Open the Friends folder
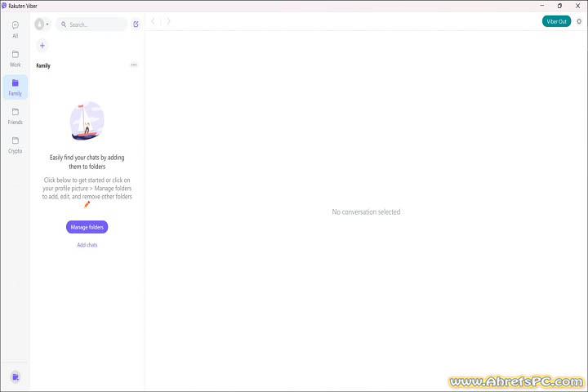This screenshot has width=588, height=392. [x=15, y=116]
